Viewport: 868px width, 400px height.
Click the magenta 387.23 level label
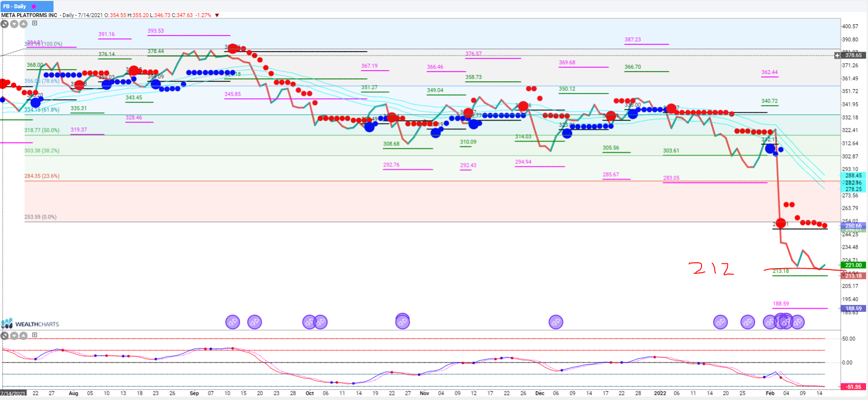coord(633,40)
